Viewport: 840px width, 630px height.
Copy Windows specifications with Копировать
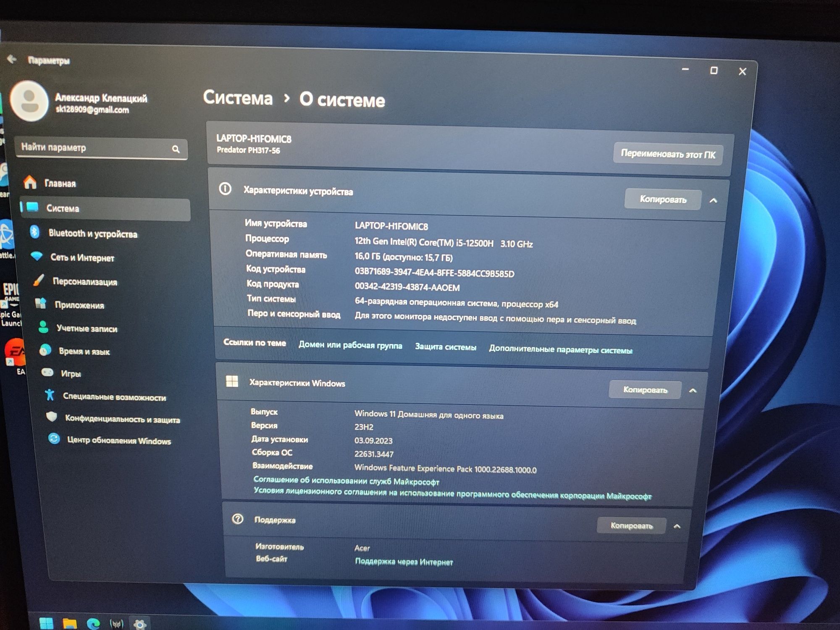point(645,390)
